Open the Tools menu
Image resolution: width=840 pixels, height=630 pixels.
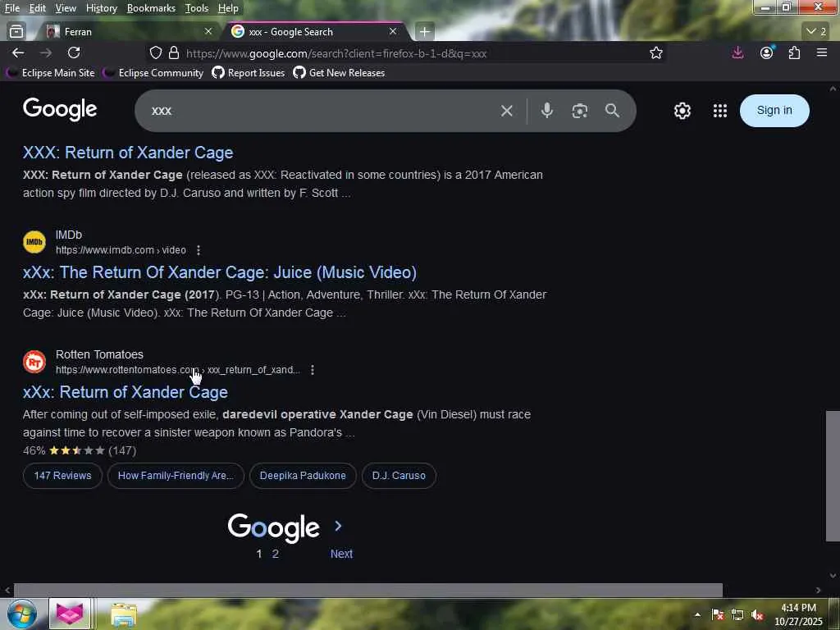pyautogui.click(x=197, y=8)
